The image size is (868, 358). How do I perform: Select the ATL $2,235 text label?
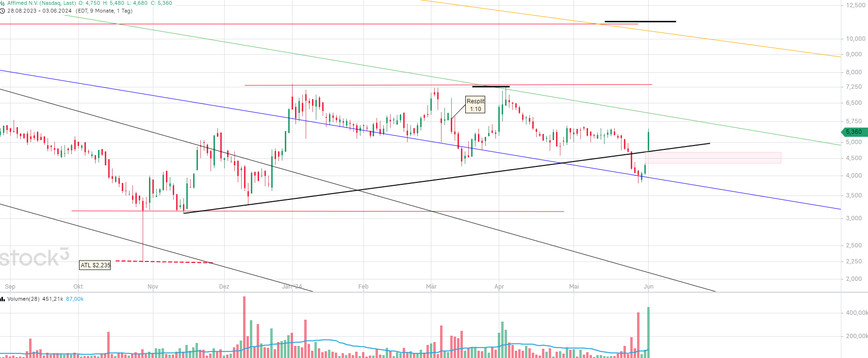(95, 265)
